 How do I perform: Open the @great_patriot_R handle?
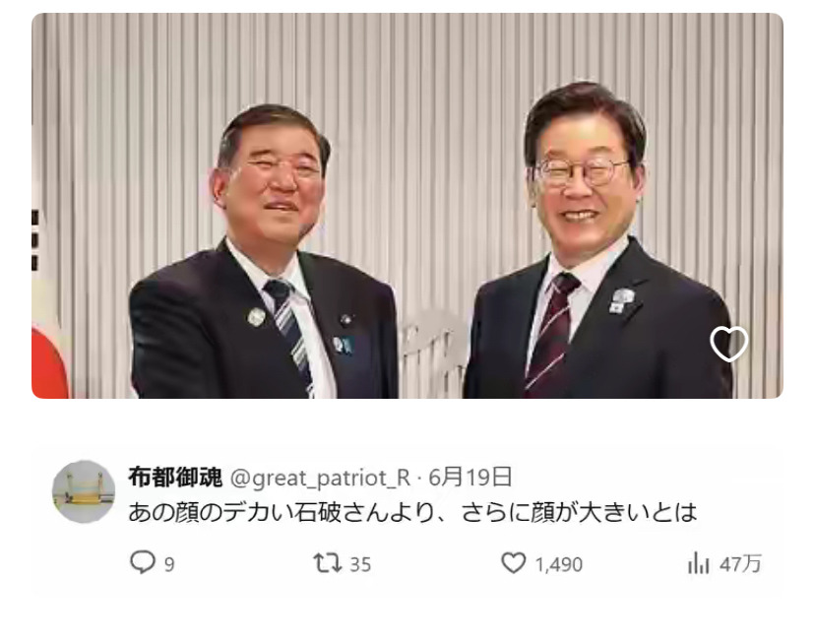pos(320,478)
